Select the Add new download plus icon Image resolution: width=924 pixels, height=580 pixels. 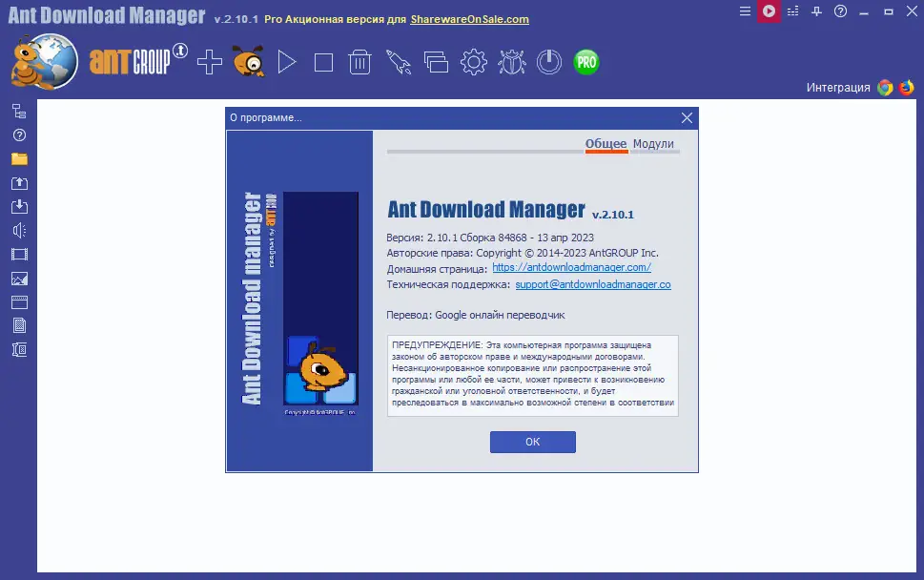click(x=212, y=62)
